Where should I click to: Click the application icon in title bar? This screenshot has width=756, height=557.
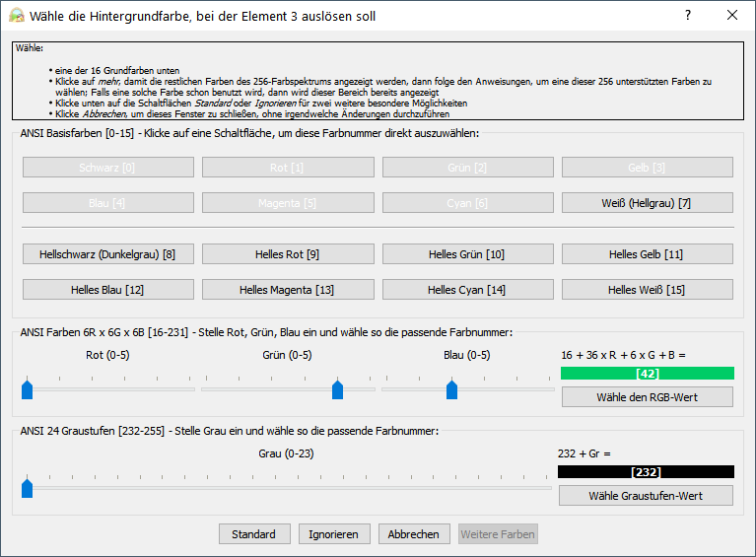coord(17,16)
